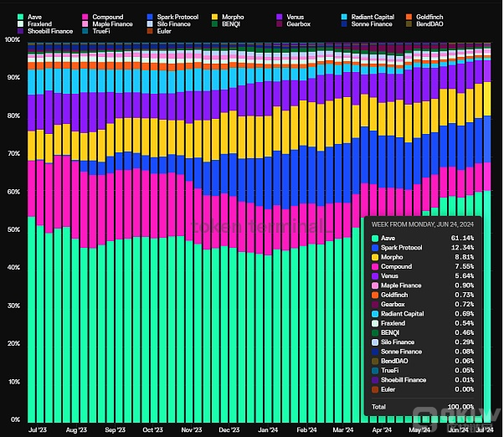The height and width of the screenshot is (437, 504).
Task: Select the Euler legend entry
Action: coord(159,31)
